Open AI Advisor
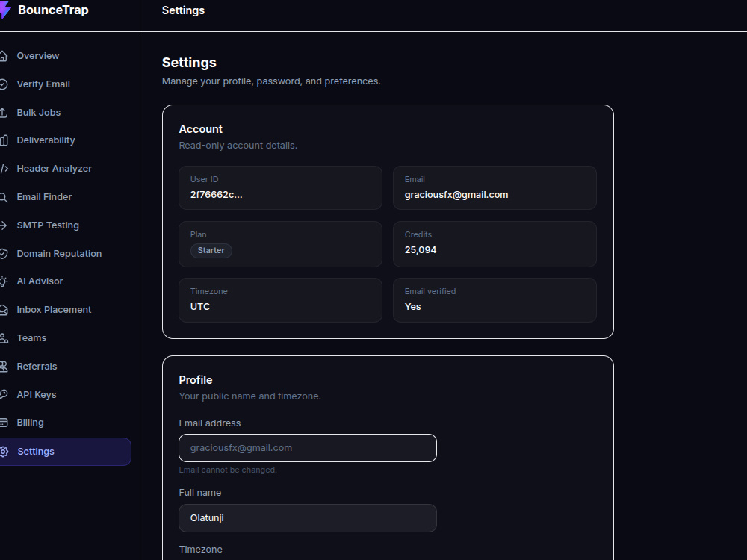This screenshot has height=560, width=747. point(40,281)
